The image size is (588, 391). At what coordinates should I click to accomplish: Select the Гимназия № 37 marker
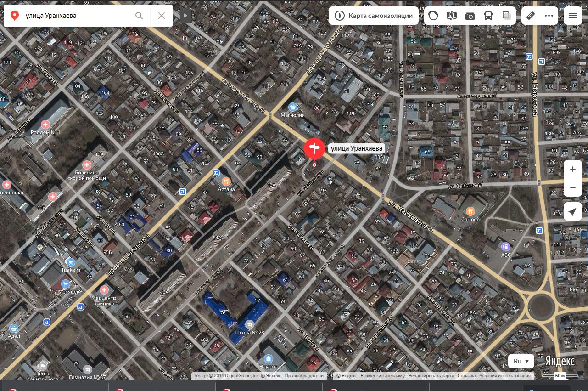pyautogui.click(x=87, y=369)
